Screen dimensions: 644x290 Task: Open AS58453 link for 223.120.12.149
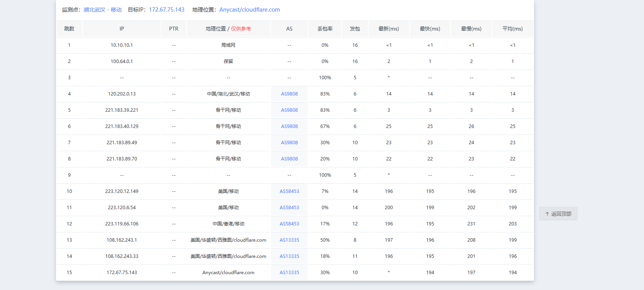click(290, 191)
